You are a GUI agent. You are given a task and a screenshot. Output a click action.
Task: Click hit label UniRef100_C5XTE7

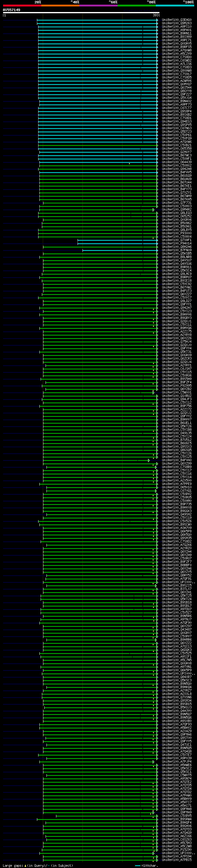[177, 755]
